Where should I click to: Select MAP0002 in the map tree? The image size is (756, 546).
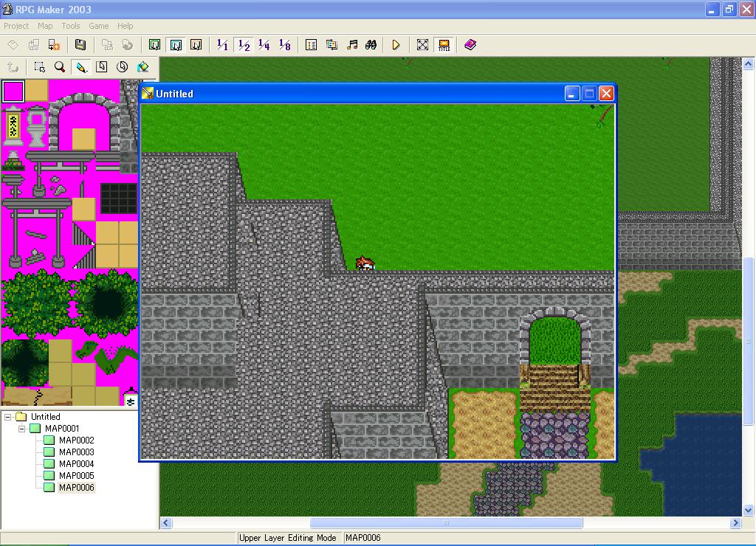click(76, 440)
